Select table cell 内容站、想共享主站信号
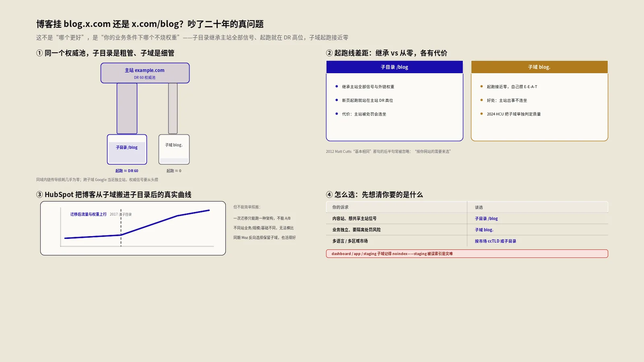This screenshot has width=644, height=362. pos(355,218)
